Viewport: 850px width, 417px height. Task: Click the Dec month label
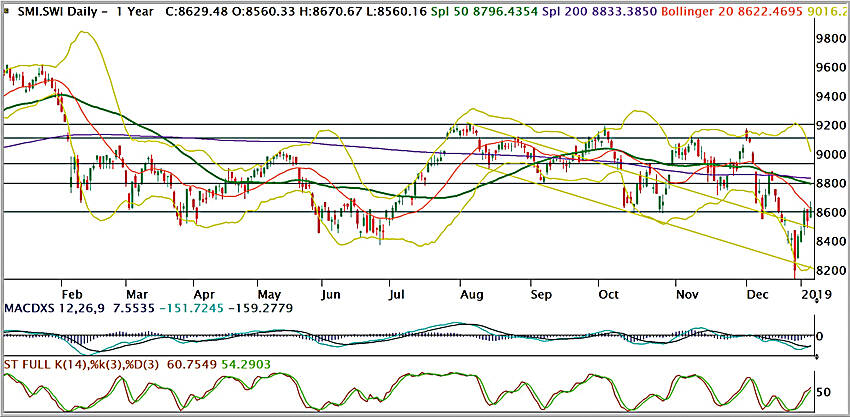click(x=757, y=294)
